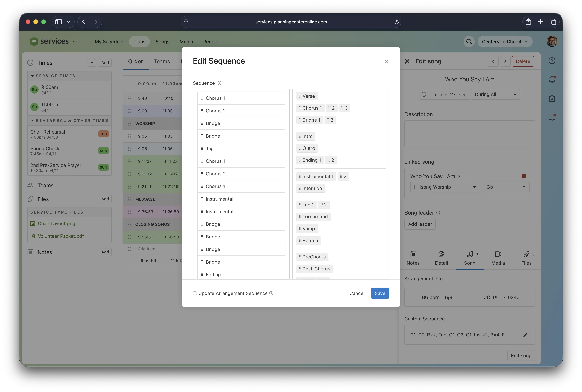Remove linked song red minus icon
Viewport: 582px width, 392px height.
[x=524, y=176]
